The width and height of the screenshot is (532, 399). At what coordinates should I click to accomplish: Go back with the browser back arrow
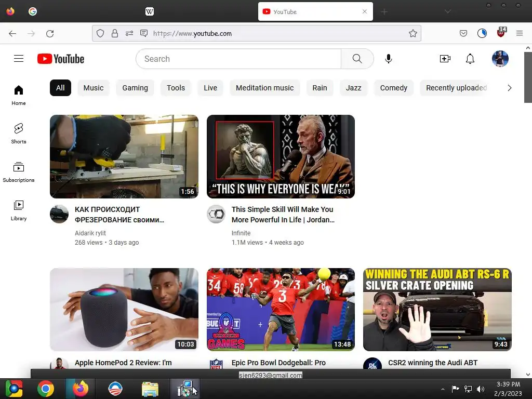click(12, 33)
